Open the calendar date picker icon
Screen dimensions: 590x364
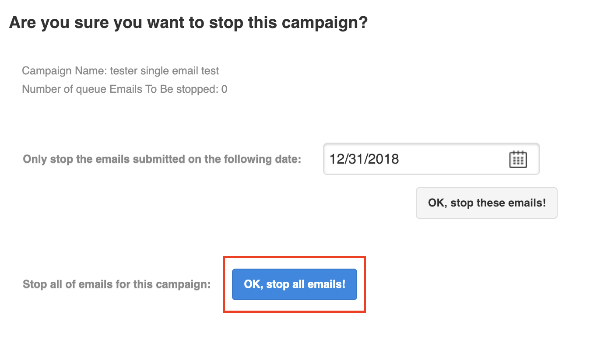pyautogui.click(x=518, y=159)
